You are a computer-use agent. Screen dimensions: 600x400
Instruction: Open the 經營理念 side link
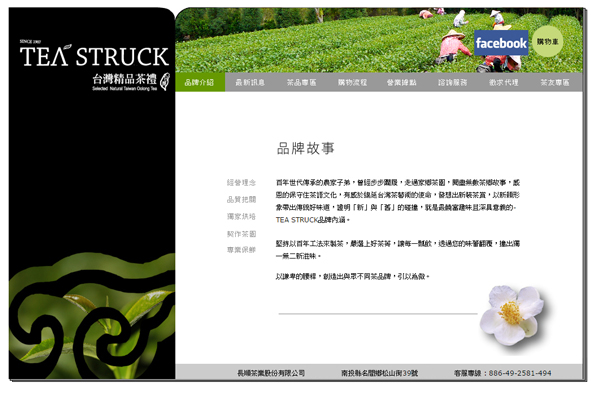coord(241,183)
